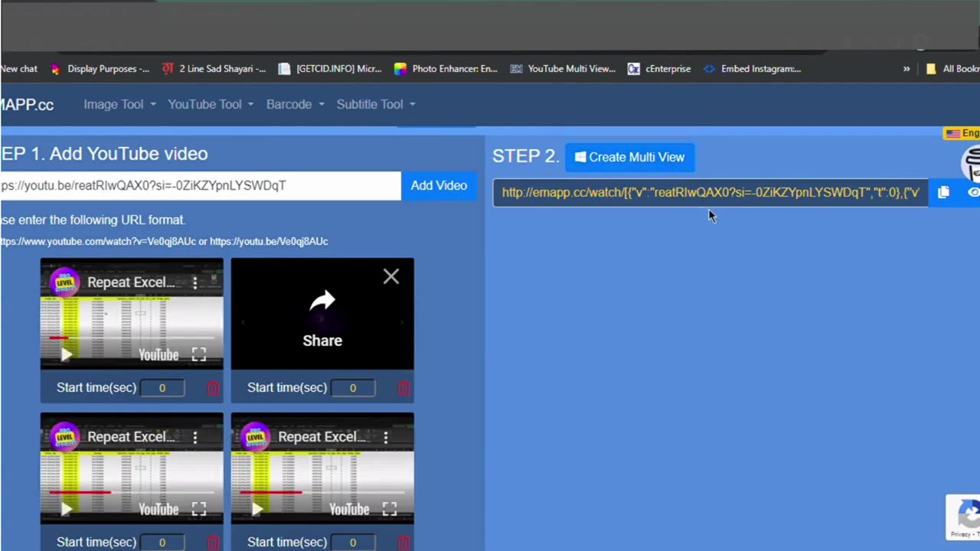The width and height of the screenshot is (980, 551).
Task: Delete the Share video card using trash icon
Action: coord(403,388)
